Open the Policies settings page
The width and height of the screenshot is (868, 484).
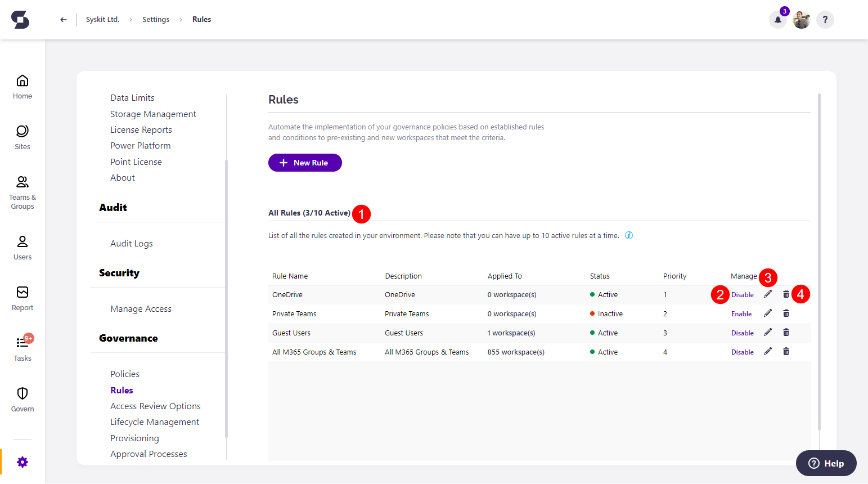(x=125, y=374)
